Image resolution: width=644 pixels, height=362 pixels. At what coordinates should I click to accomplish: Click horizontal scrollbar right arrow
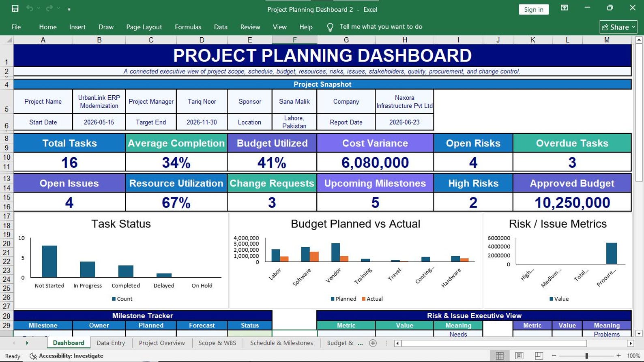(630, 343)
